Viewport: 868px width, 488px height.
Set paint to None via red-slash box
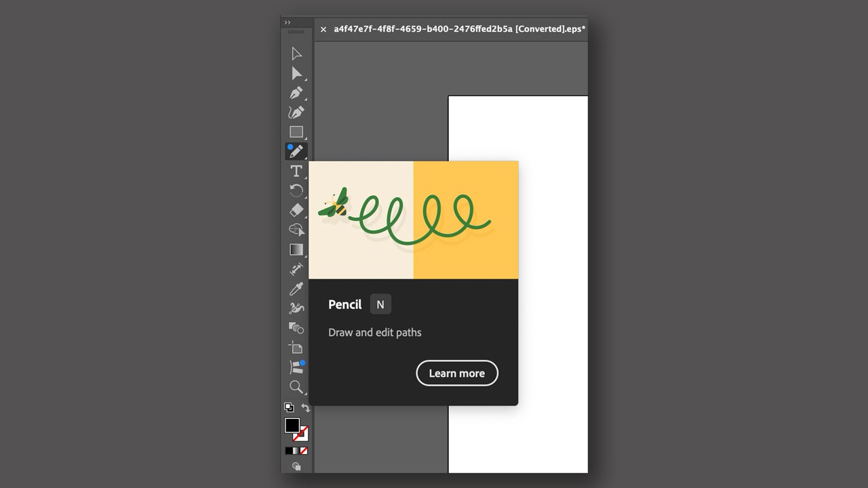point(304,450)
